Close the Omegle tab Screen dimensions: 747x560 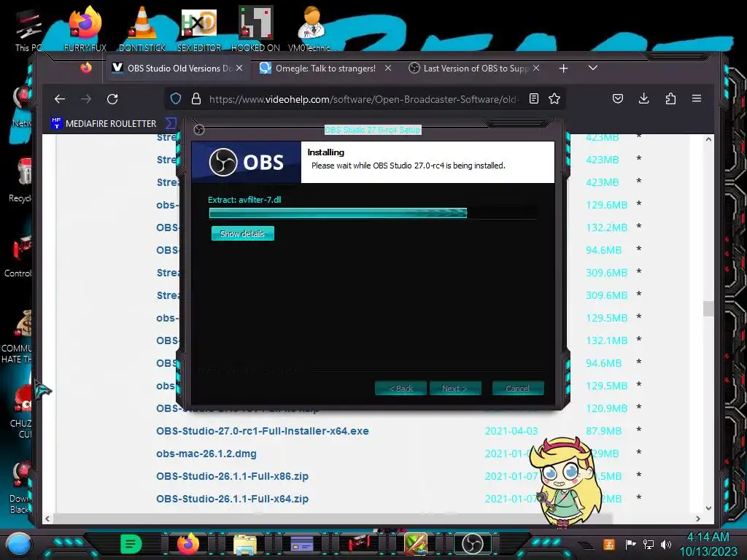(x=388, y=68)
